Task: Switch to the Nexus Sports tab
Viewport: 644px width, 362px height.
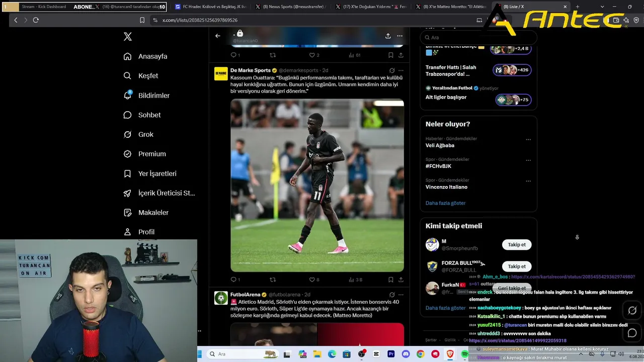Action: click(290, 7)
